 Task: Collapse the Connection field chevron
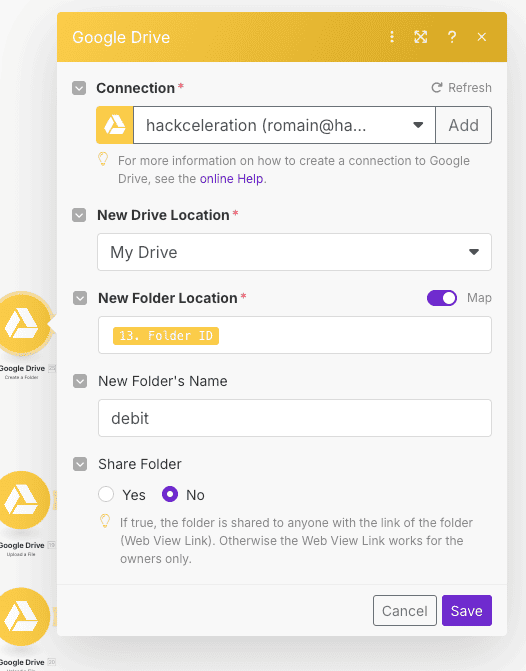pyautogui.click(x=79, y=88)
